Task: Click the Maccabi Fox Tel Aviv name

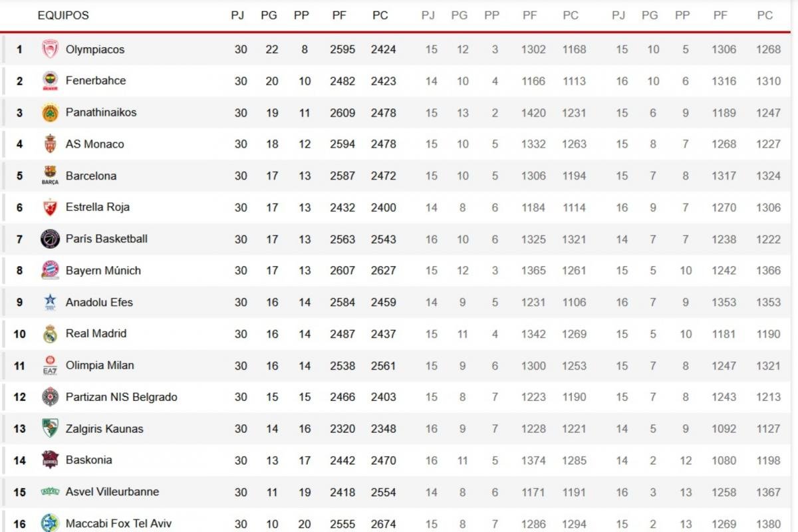Action: [118, 523]
